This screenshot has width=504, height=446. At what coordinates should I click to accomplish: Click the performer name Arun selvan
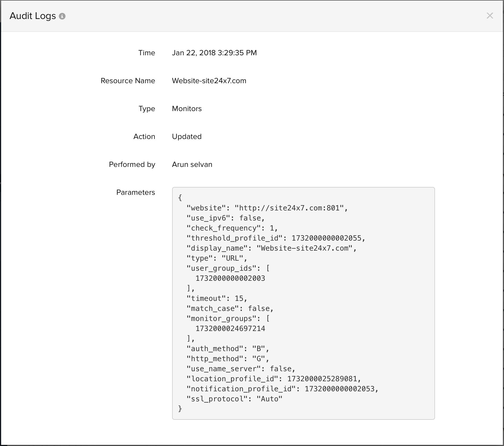pyautogui.click(x=192, y=164)
